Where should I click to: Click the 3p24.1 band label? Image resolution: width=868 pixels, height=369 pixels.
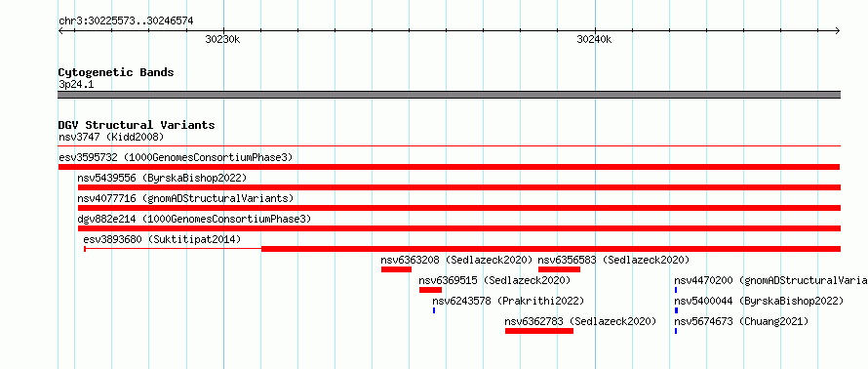(x=76, y=85)
